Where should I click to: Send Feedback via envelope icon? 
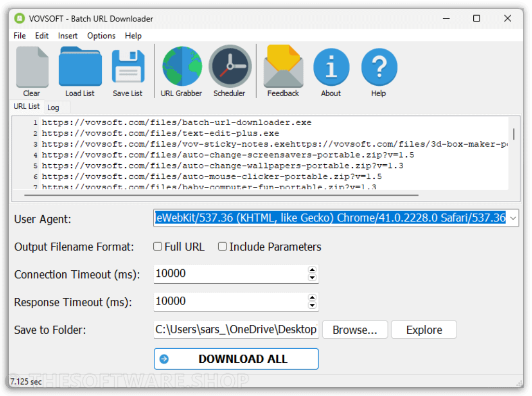pyautogui.click(x=283, y=66)
